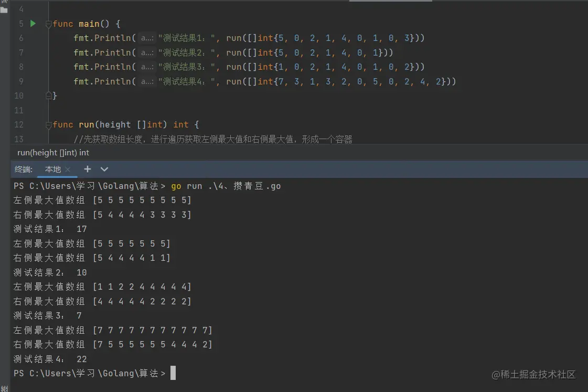Run main function via green gutter arrow
The height and width of the screenshot is (392, 588).
[x=33, y=24]
